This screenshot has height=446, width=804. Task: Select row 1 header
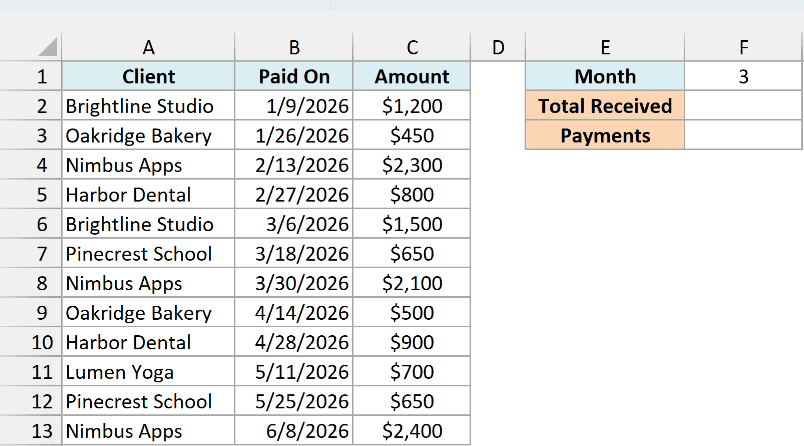pyautogui.click(x=31, y=76)
